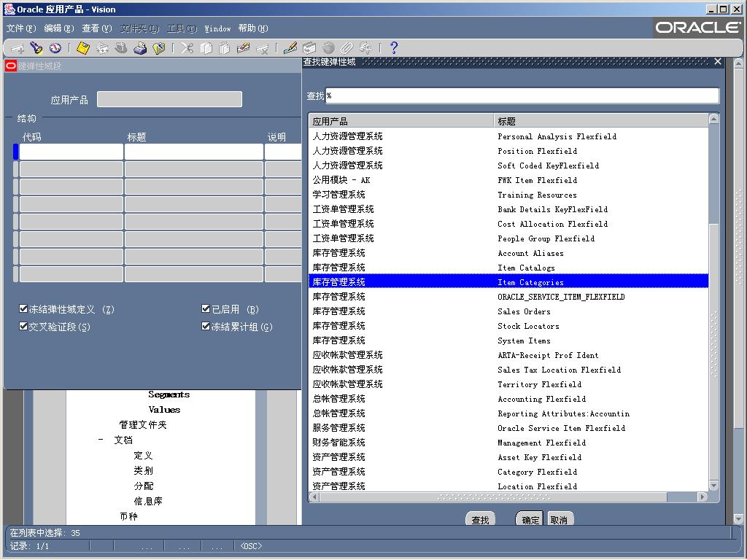Click the Zoom toolbar icon
The width and height of the screenshot is (747, 560).
309,48
